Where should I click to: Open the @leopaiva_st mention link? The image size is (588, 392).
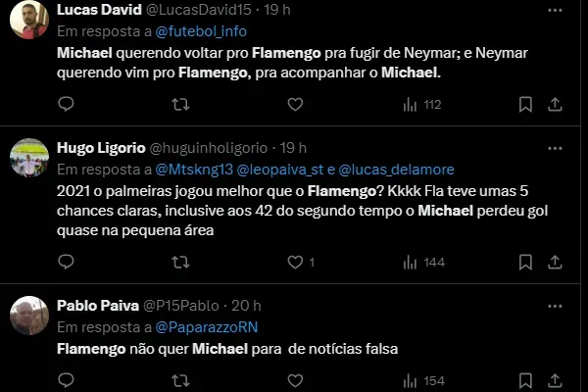click(280, 170)
